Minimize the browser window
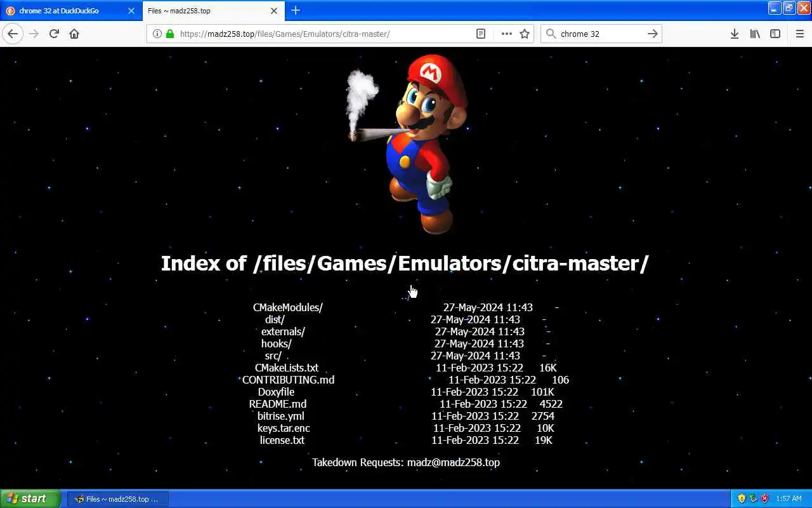 [775, 8]
